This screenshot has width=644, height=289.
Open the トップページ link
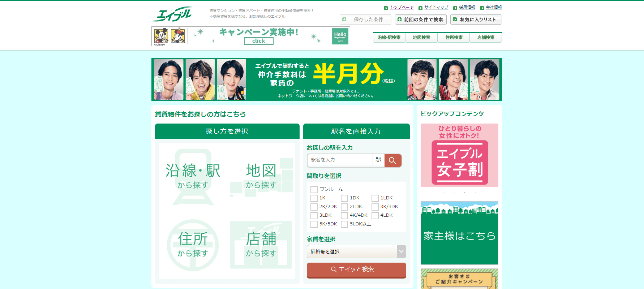(402, 7)
